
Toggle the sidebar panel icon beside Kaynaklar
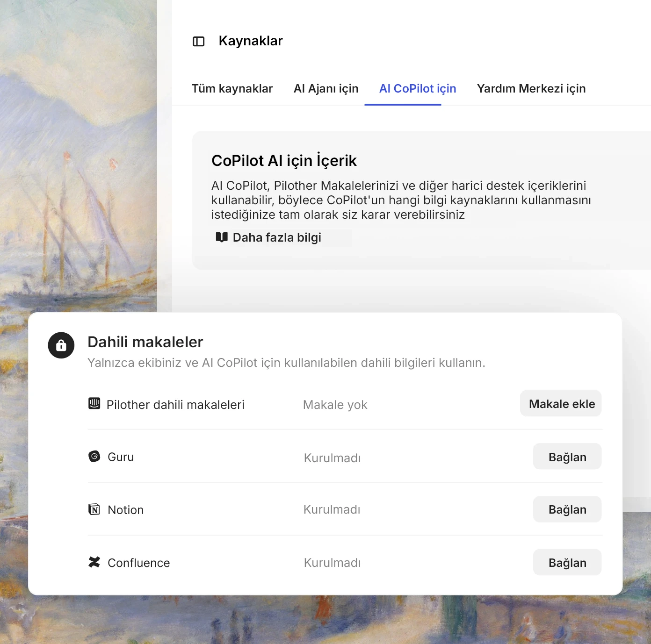199,42
